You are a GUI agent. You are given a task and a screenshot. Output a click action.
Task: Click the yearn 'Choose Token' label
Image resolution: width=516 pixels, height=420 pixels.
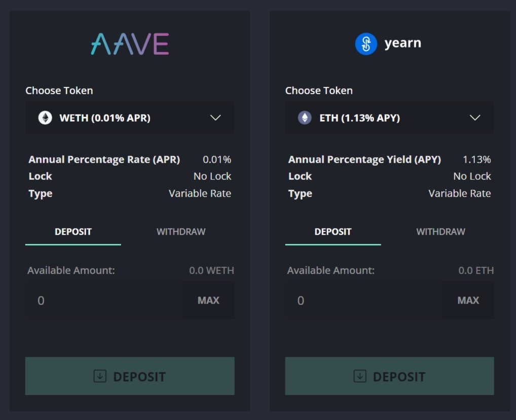pyautogui.click(x=319, y=91)
